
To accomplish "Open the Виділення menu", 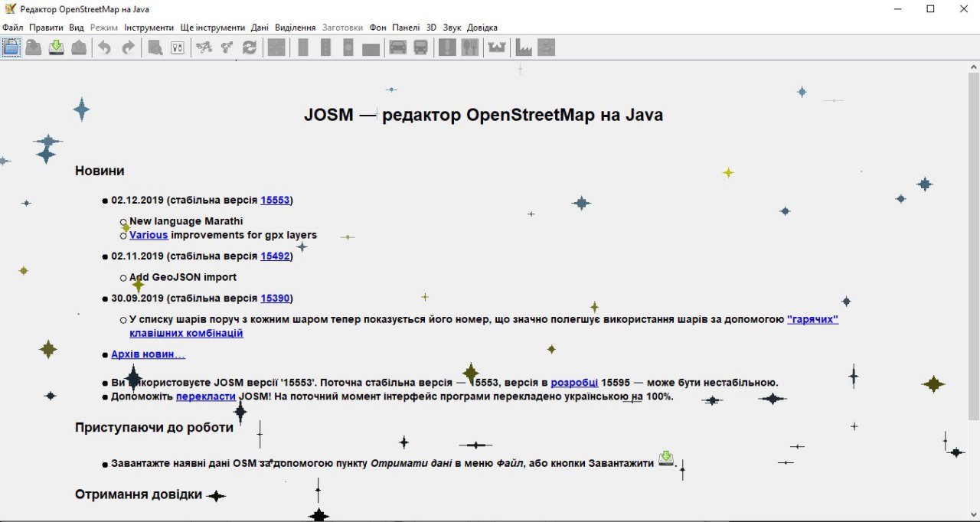I will (x=295, y=28).
